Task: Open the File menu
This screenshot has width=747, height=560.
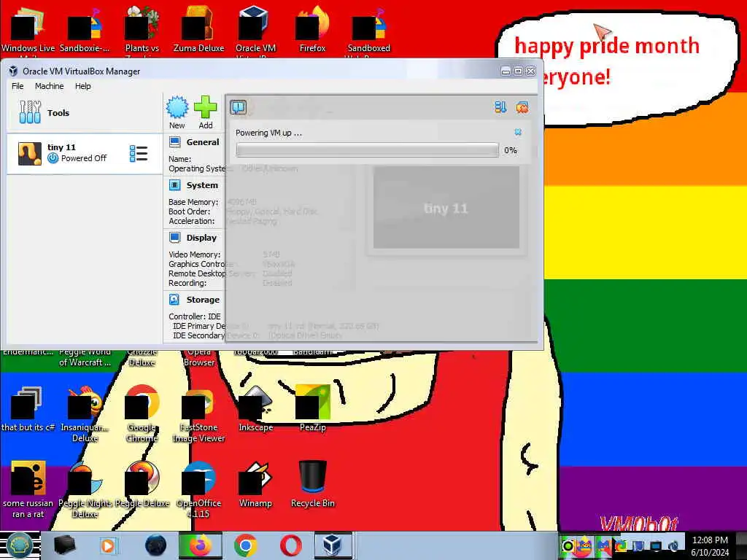Action: pos(18,86)
